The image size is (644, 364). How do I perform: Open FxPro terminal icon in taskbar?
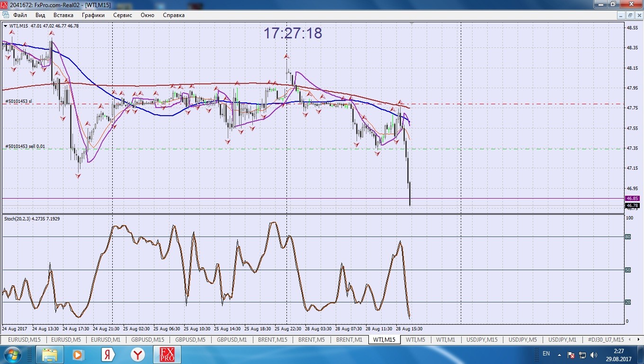(167, 355)
